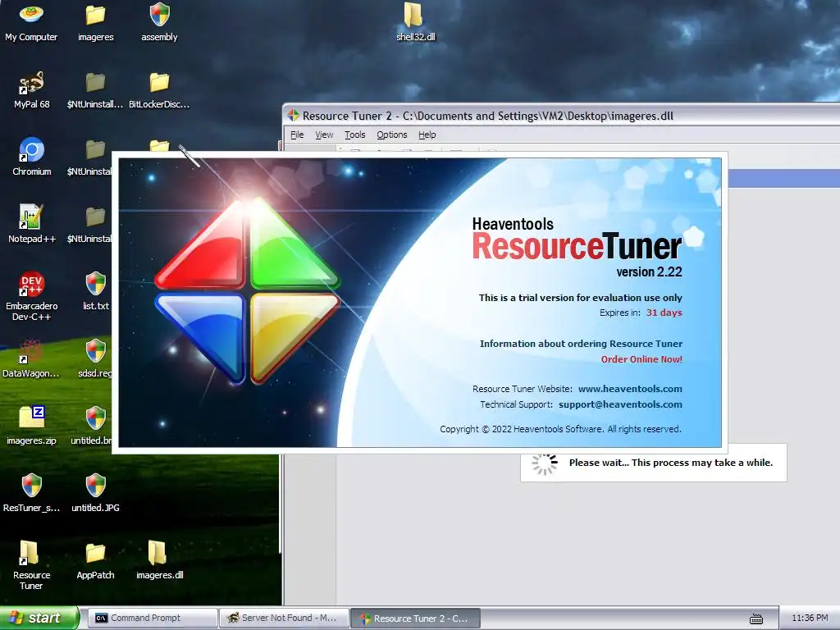Switch to Command Prompt taskbar button

pos(152,619)
